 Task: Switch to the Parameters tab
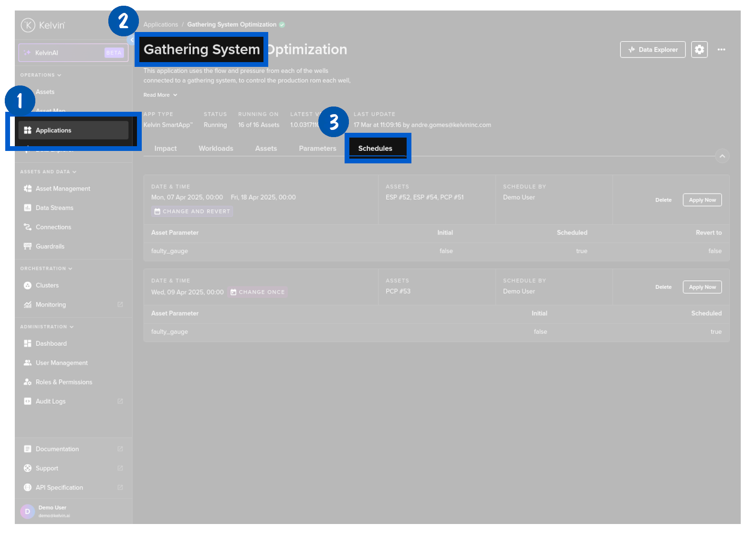click(x=317, y=149)
